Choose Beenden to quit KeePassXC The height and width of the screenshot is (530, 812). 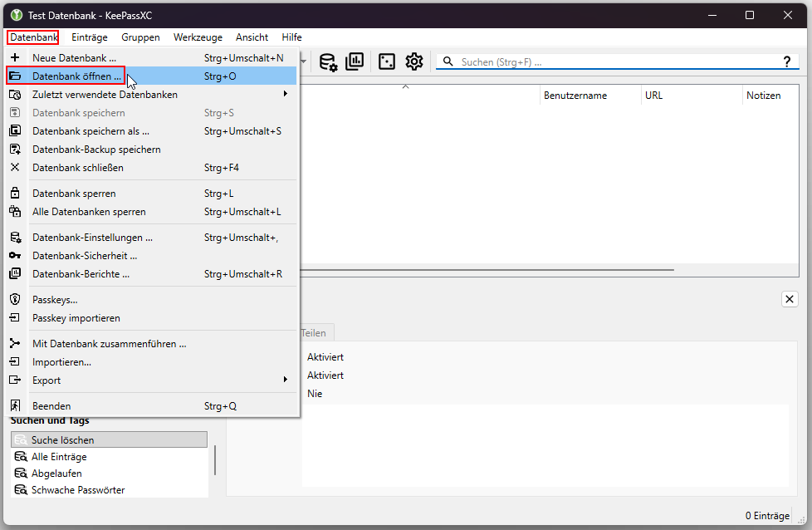[152, 405]
